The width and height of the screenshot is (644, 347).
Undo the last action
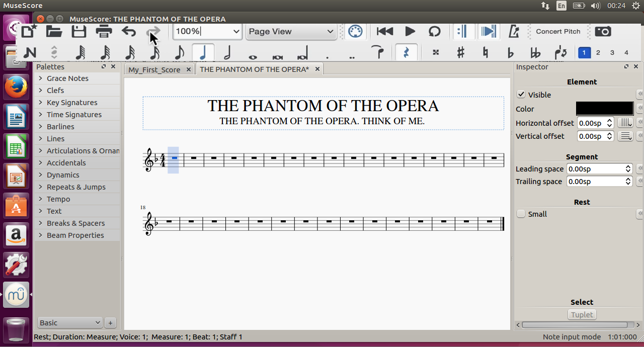click(129, 31)
